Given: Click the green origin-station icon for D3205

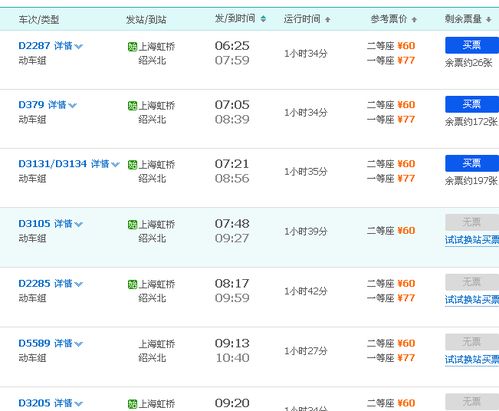Looking at the screenshot, I should [132, 404].
